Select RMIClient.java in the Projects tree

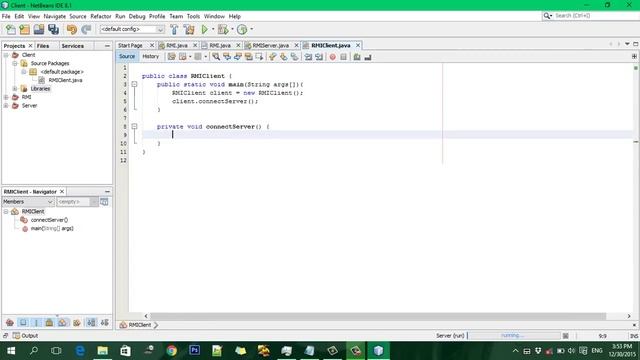(x=65, y=80)
